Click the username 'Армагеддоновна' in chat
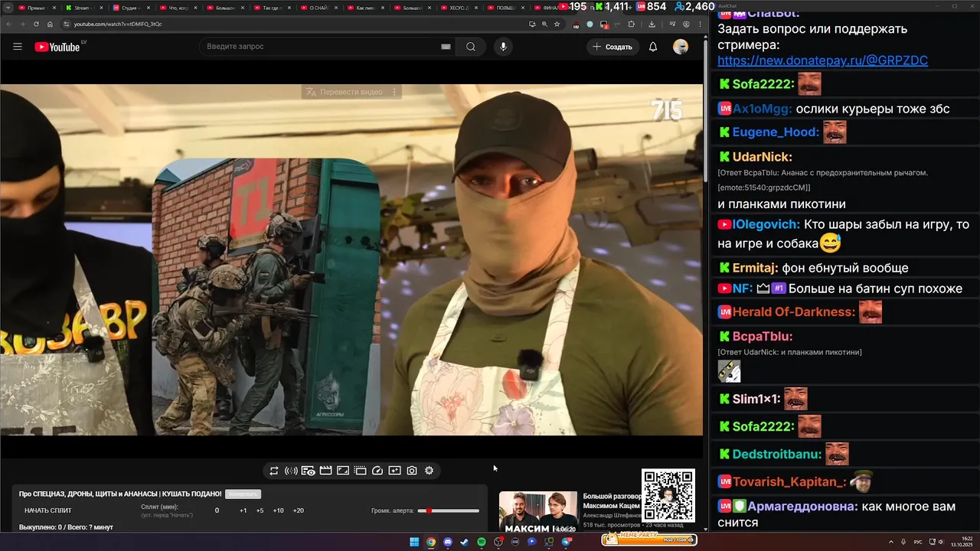 coord(803,507)
